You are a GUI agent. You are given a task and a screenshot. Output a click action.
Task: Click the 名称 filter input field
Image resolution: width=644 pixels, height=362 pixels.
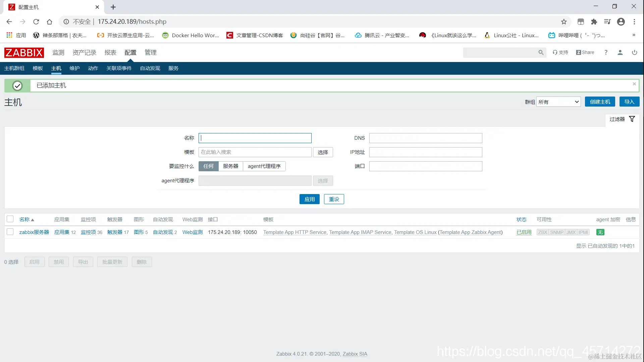coord(255,138)
